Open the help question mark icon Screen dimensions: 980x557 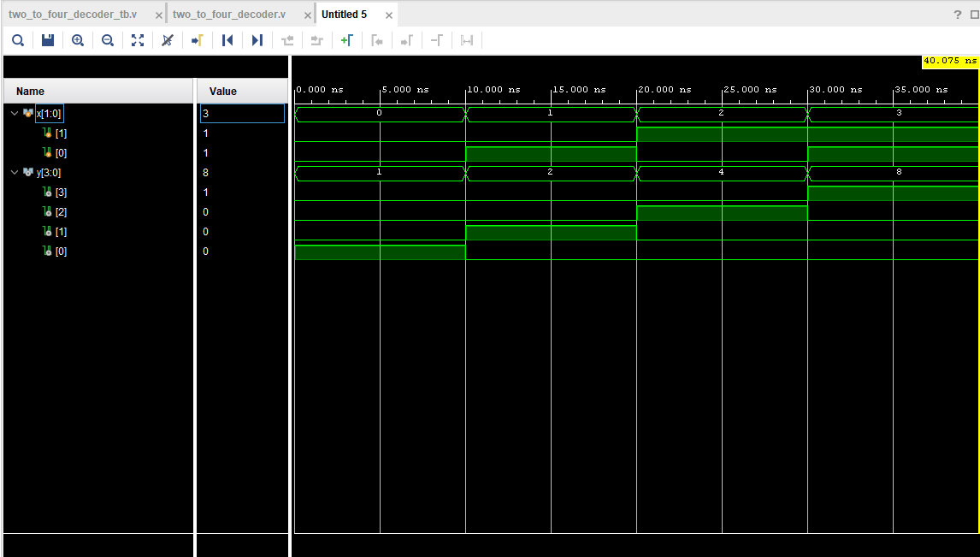click(958, 15)
